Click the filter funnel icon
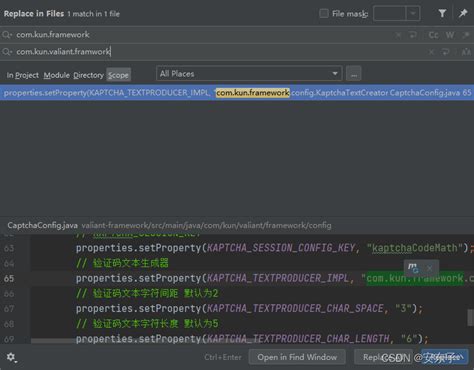Screen dimensions: 474x370 pos(442,13)
